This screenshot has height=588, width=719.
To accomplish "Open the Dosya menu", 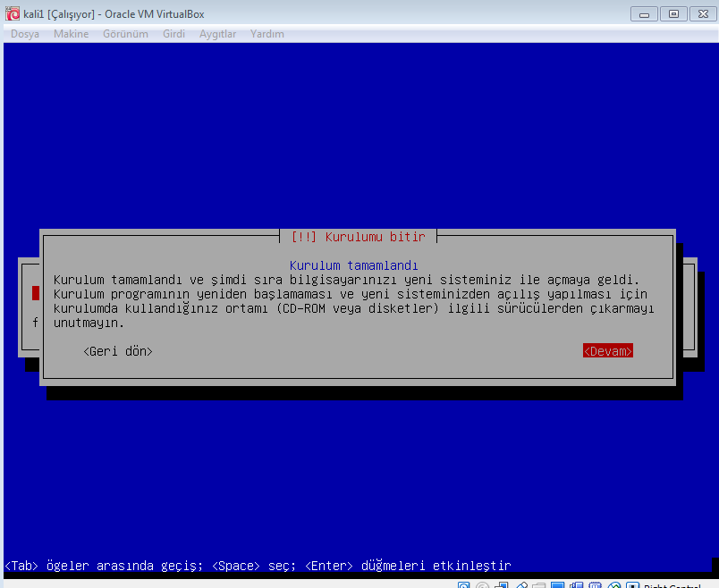I will pos(25,34).
